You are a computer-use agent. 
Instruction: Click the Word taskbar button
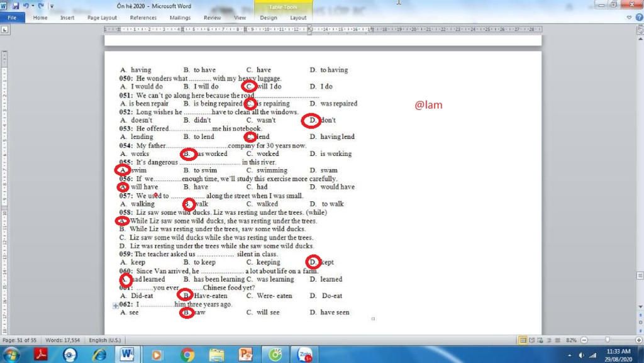(126, 354)
